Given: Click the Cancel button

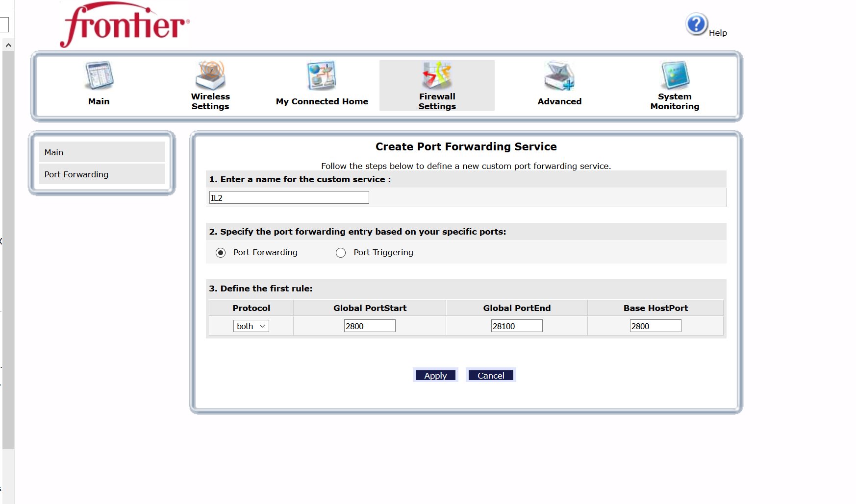Looking at the screenshot, I should tap(491, 375).
